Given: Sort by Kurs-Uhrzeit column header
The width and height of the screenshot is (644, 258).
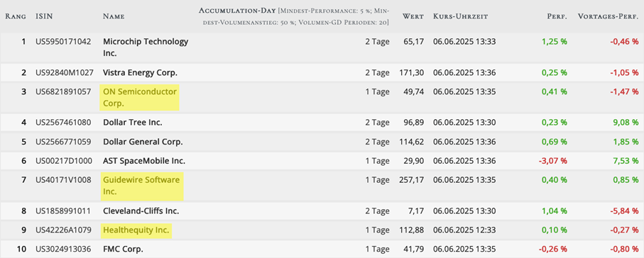Looking at the screenshot, I should (460, 16).
